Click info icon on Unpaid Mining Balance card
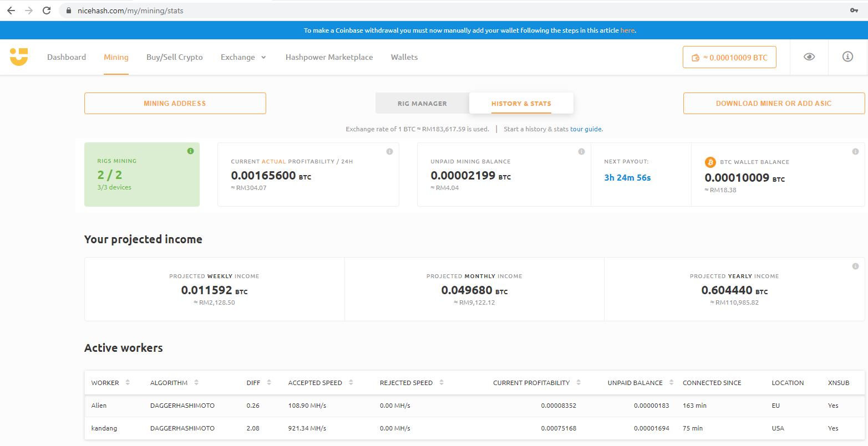The width and height of the screenshot is (868, 446). pos(581,152)
